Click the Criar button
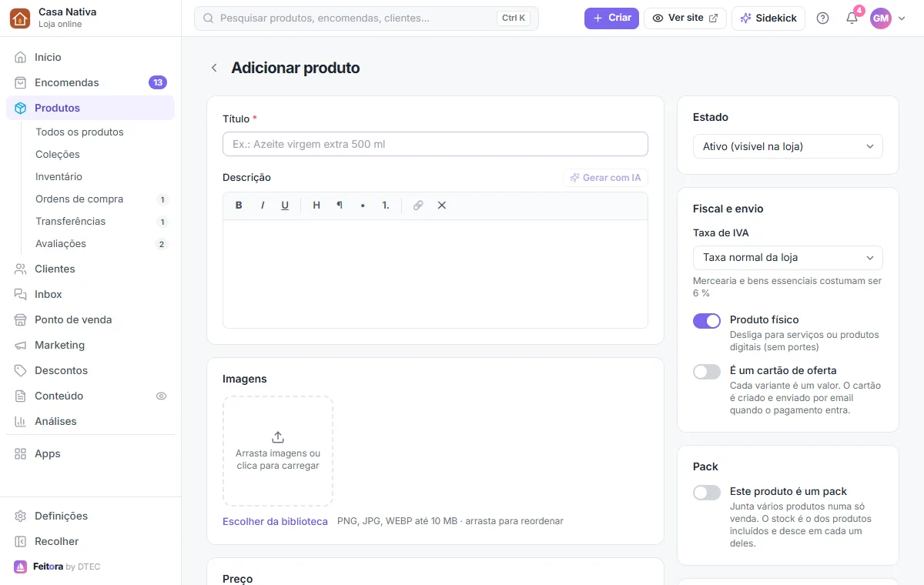Image resolution: width=924 pixels, height=585 pixels. click(611, 18)
